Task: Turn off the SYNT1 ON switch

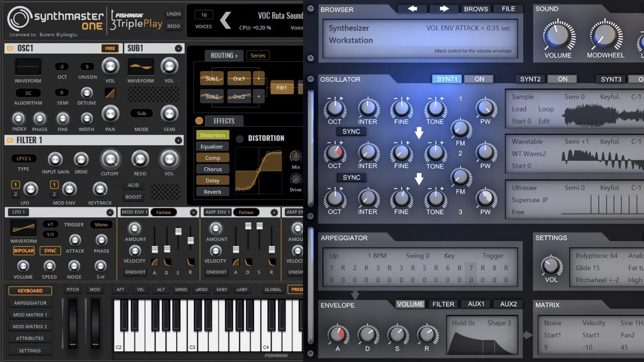Action: (x=479, y=79)
